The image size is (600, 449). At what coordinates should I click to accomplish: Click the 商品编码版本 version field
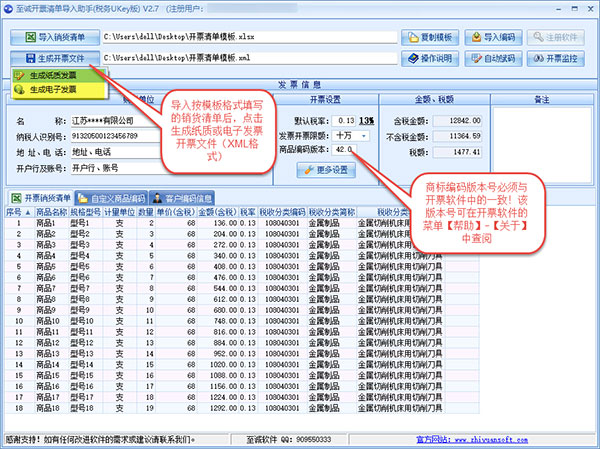click(346, 148)
